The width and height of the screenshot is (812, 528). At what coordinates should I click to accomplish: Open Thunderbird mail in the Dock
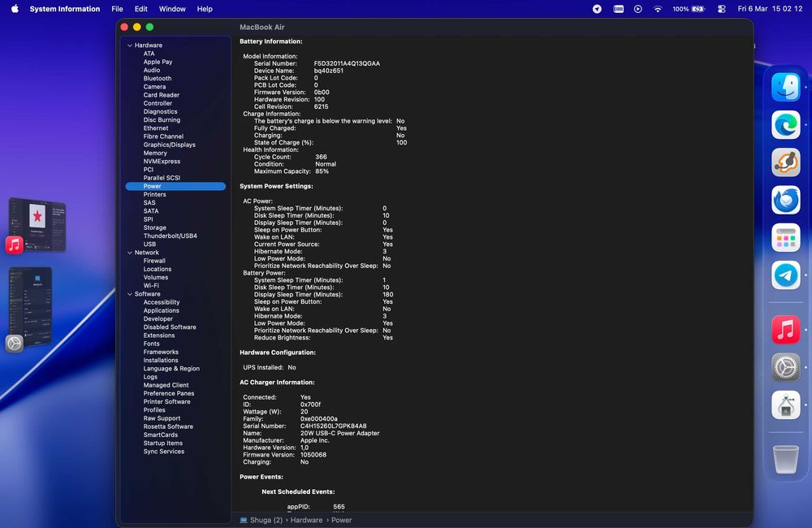click(785, 200)
